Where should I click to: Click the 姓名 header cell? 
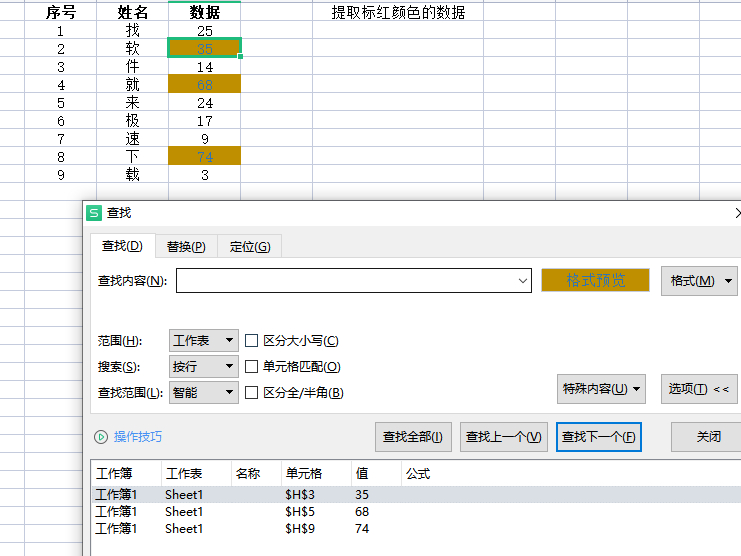[x=132, y=12]
